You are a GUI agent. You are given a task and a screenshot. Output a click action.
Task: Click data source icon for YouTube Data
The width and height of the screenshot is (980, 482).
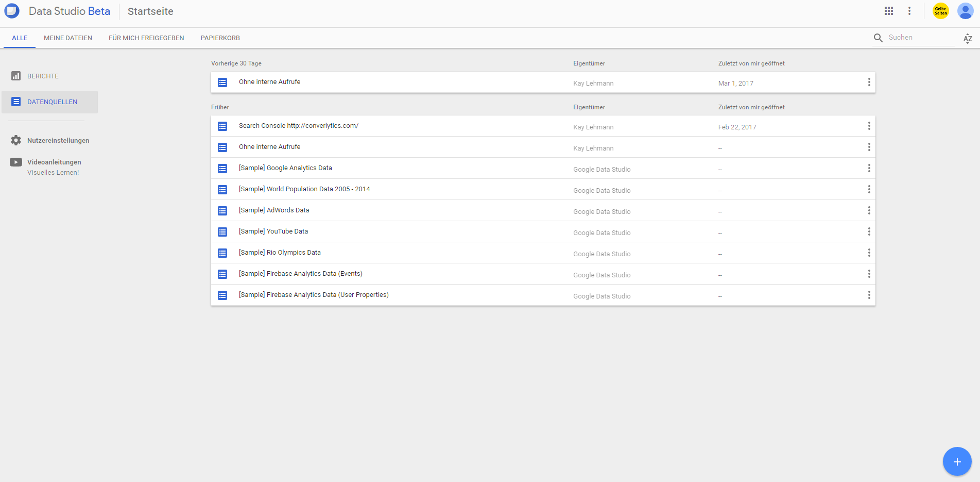(x=222, y=232)
